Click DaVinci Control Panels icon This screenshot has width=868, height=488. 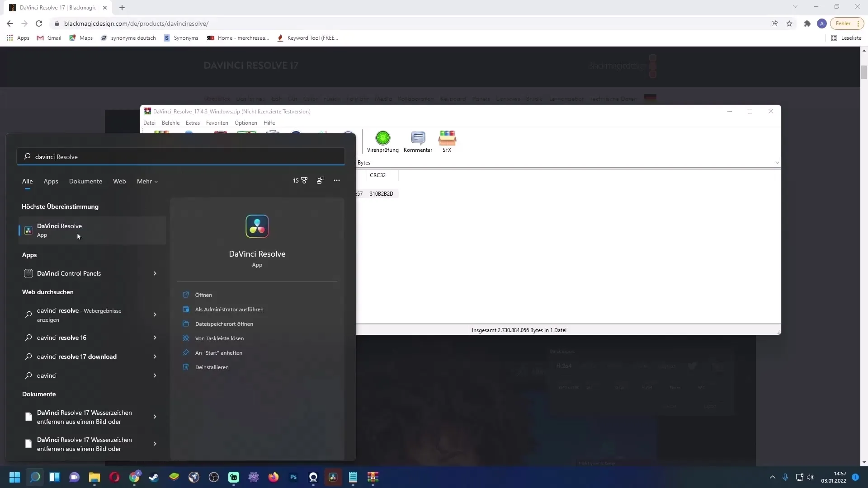(28, 273)
